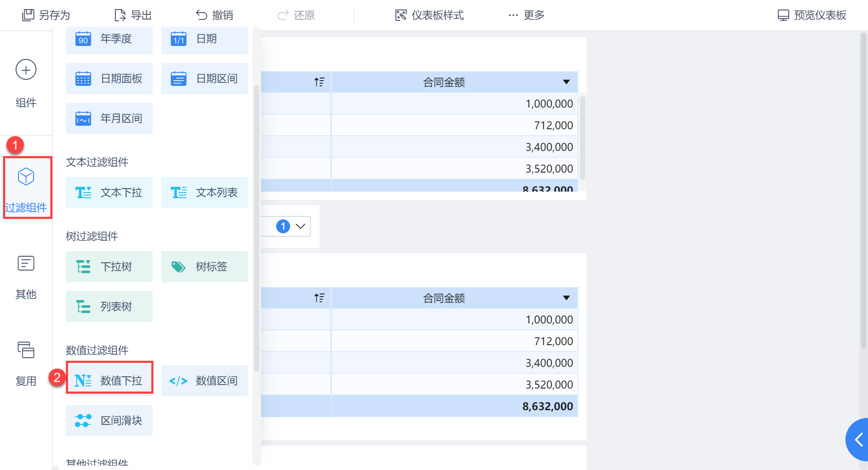Select the 树标签 tree tag component
Viewport: 868px width, 470px height.
click(204, 267)
